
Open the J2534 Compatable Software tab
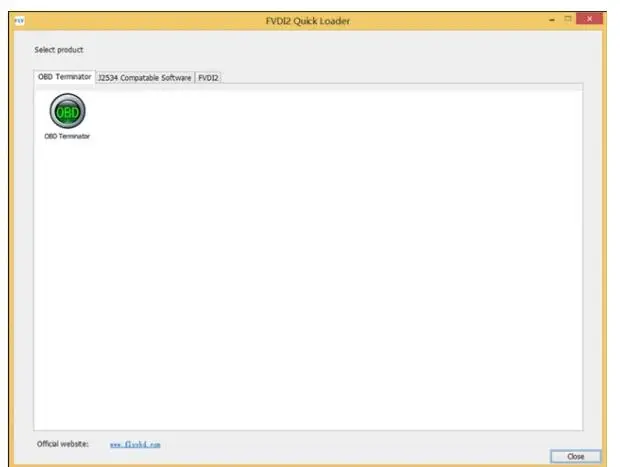[145, 78]
